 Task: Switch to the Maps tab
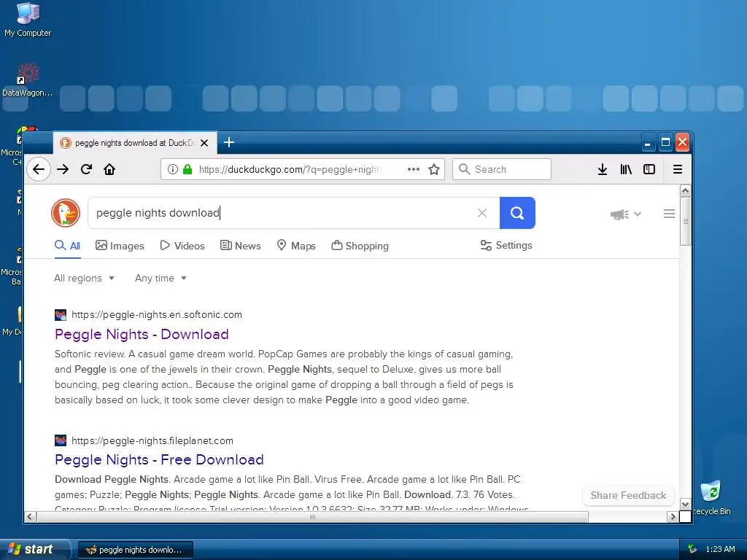click(296, 246)
